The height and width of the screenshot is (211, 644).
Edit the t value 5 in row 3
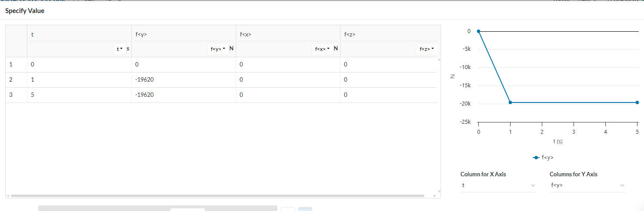[x=79, y=95]
